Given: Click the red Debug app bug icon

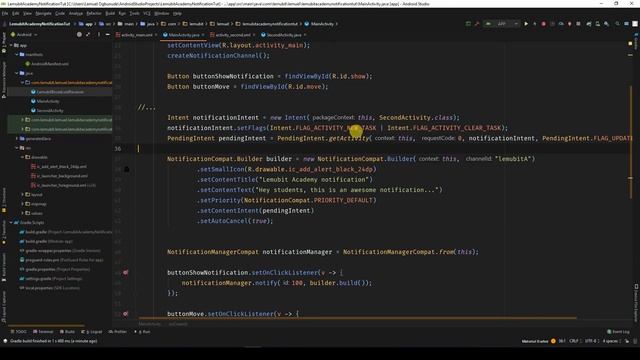Looking at the screenshot, I should click(x=543, y=24).
